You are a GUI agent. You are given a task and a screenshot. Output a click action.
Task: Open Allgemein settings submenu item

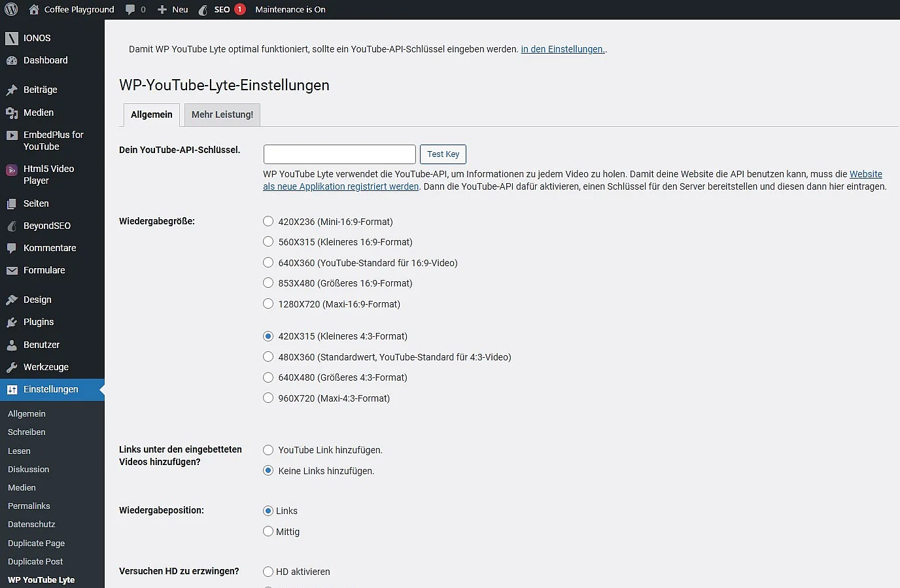pyautogui.click(x=27, y=414)
